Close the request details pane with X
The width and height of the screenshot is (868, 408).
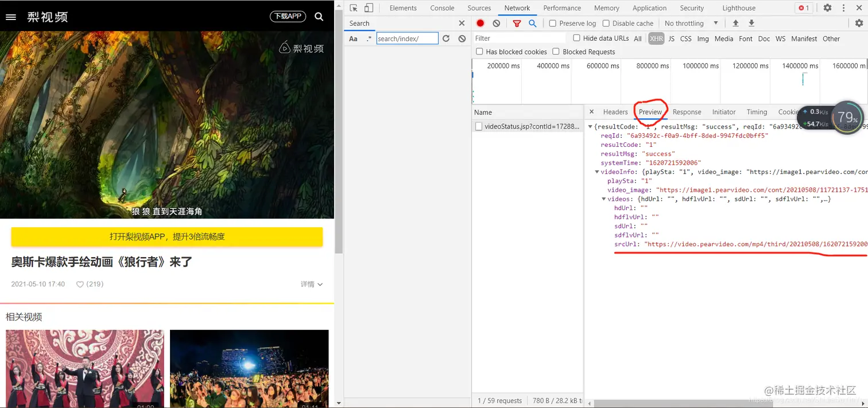pos(591,112)
